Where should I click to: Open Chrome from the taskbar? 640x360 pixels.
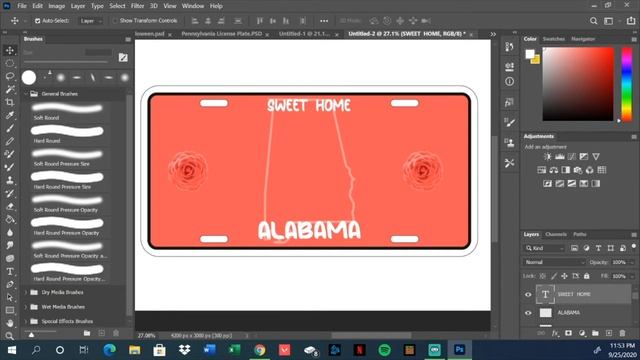[260, 350]
